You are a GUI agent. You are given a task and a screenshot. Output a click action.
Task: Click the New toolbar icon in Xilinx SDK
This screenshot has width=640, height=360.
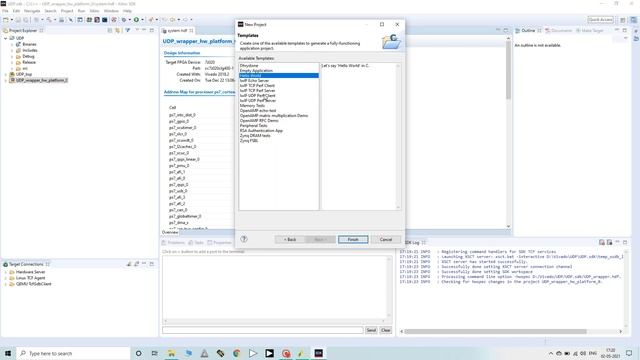click(x=6, y=20)
